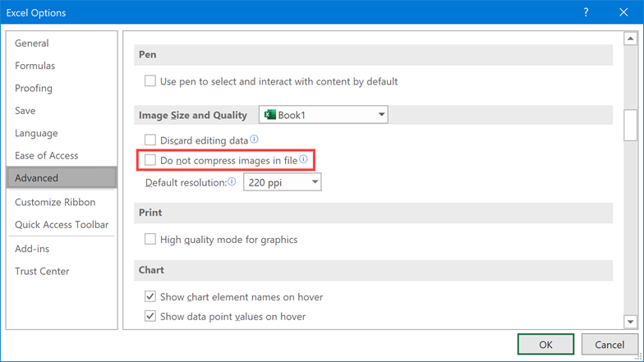644x362 pixels.
Task: Click the scroll up arrow
Action: [x=631, y=39]
